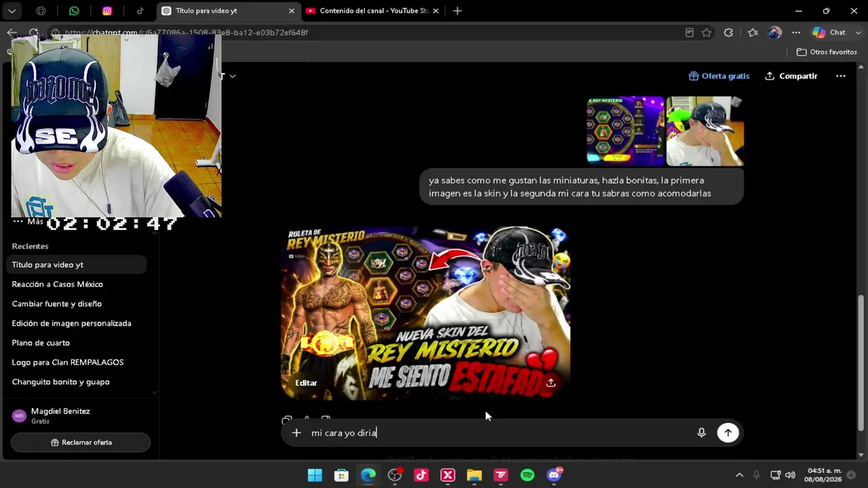Reload the current page
868x488 pixels.
click(x=33, y=33)
